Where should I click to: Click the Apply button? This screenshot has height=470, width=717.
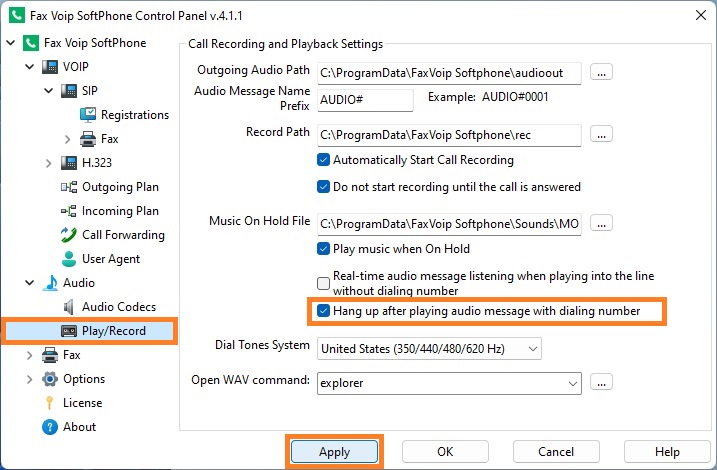(334, 452)
